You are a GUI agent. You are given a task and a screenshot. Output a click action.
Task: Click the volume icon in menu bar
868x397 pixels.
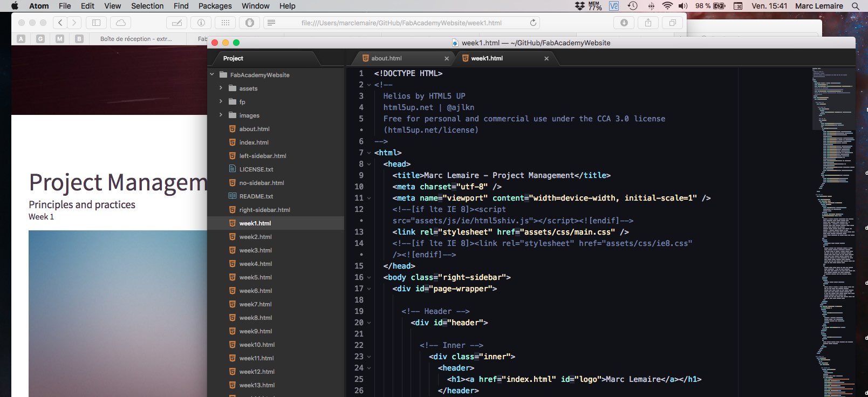(683, 6)
